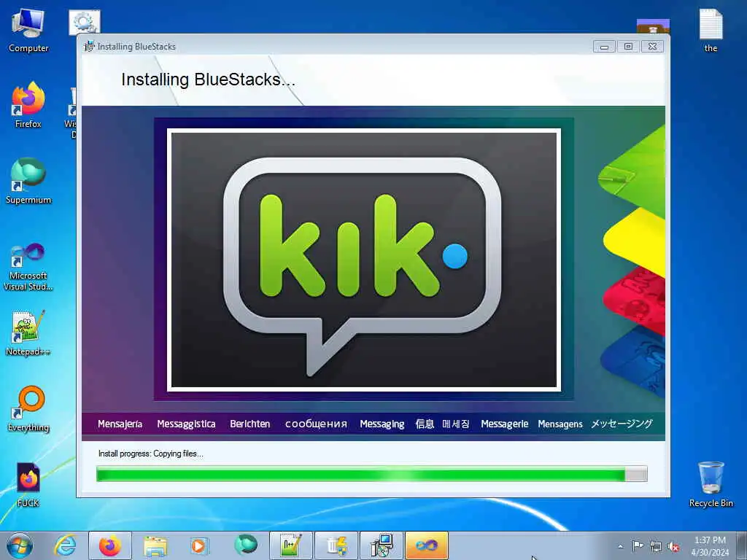Click the muted volume tray icon
Image resolution: width=747 pixels, height=560 pixels.
(673, 546)
